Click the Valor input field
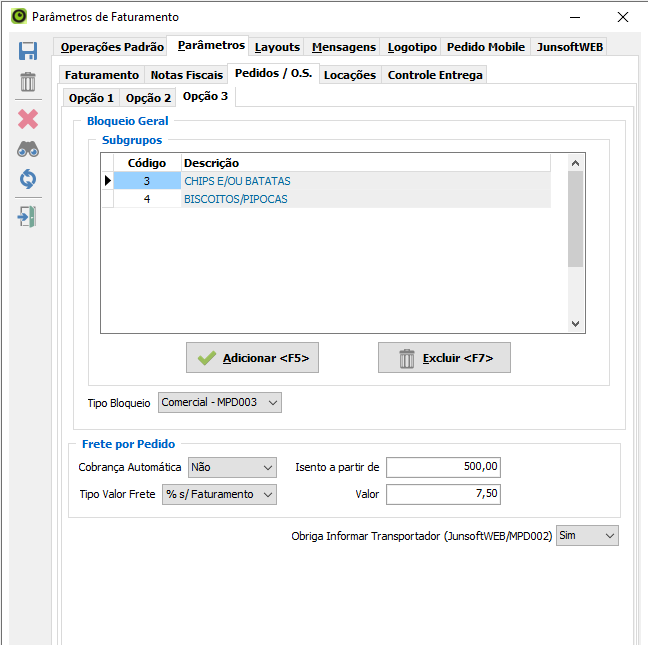The image size is (648, 645). click(442, 494)
